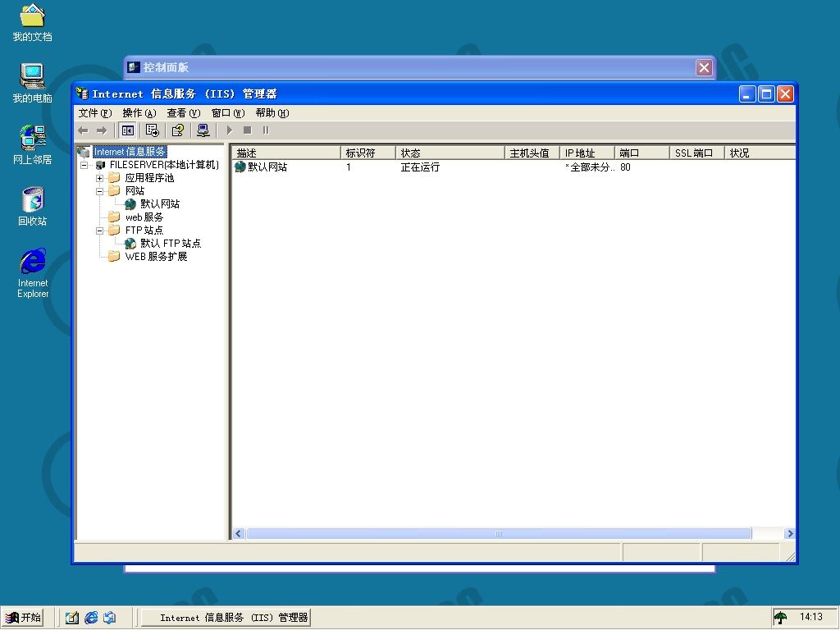The height and width of the screenshot is (630, 840).
Task: Open the 查看(V) menu
Action: tap(183, 113)
